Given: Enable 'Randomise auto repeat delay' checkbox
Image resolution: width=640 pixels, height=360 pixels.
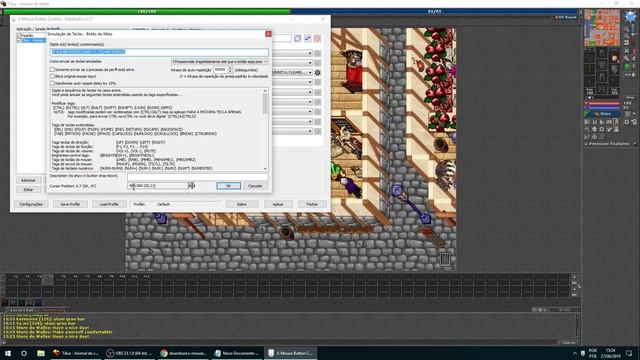Looking at the screenshot, I should pyautogui.click(x=52, y=83).
